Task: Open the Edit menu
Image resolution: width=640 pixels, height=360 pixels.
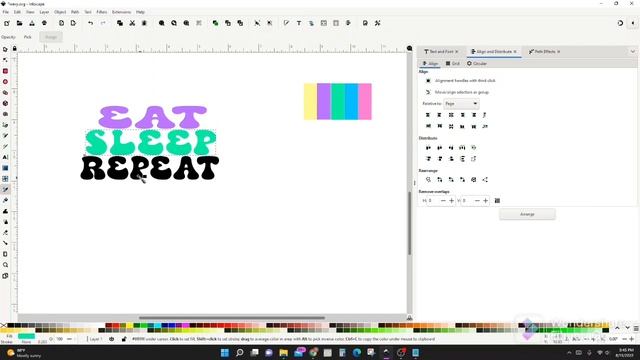Action: click(x=17, y=12)
